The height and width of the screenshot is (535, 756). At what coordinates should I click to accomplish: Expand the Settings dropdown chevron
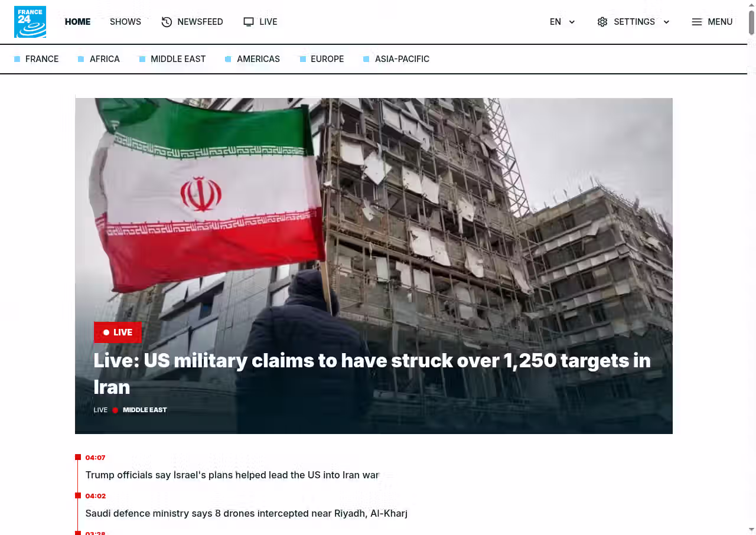(x=666, y=22)
